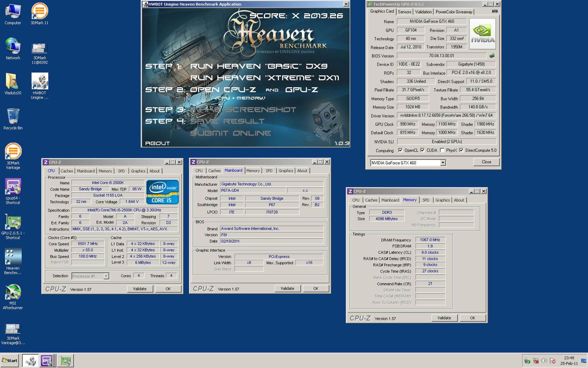Screen dimensions: 588x368
Task: Toggle the DirectCompute 5.0 checkbox
Action: [461, 150]
